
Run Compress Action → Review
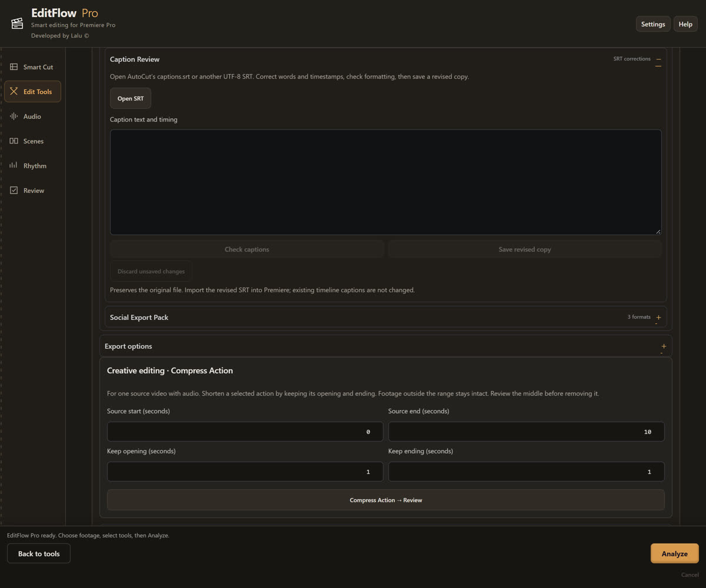click(386, 500)
